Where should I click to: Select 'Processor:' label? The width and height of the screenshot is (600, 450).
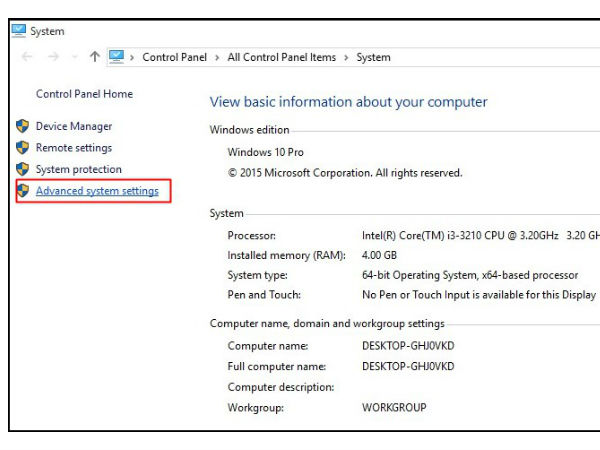coord(251,235)
